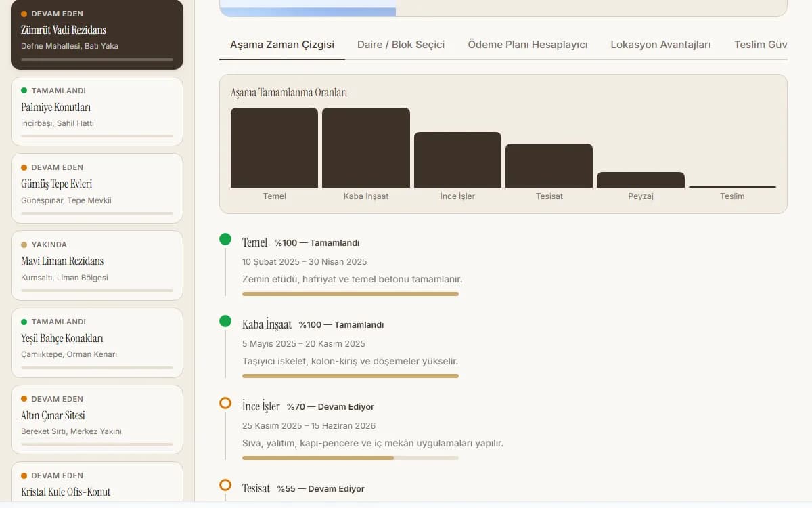Click the '%70 — Devam Ediyor' status text
The width and height of the screenshot is (812, 508).
330,407
